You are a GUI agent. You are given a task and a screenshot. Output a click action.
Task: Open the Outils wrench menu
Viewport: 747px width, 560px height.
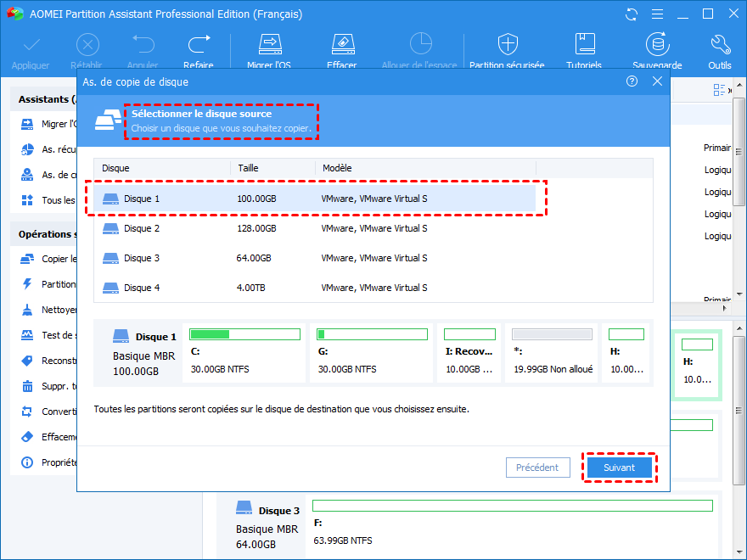[x=720, y=50]
